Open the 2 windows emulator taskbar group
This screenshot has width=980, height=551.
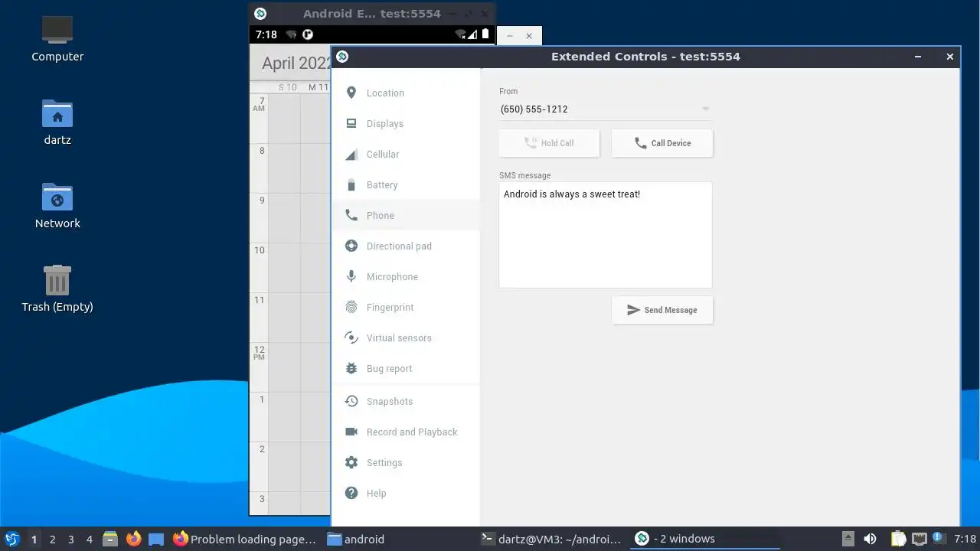click(704, 539)
